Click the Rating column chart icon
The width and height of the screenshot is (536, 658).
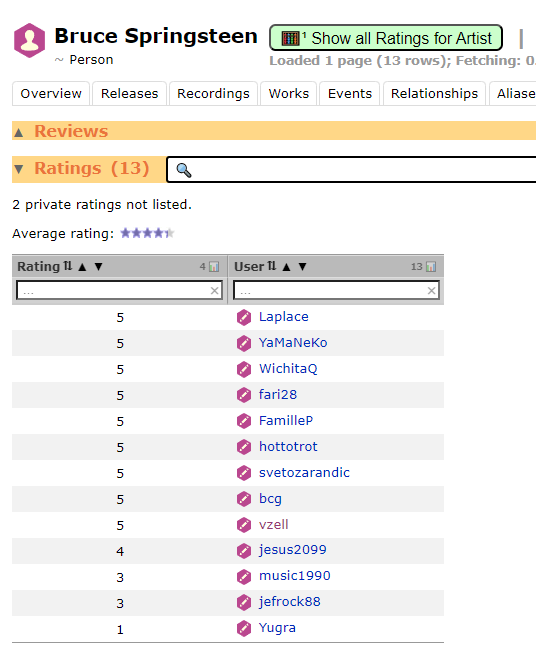point(214,266)
